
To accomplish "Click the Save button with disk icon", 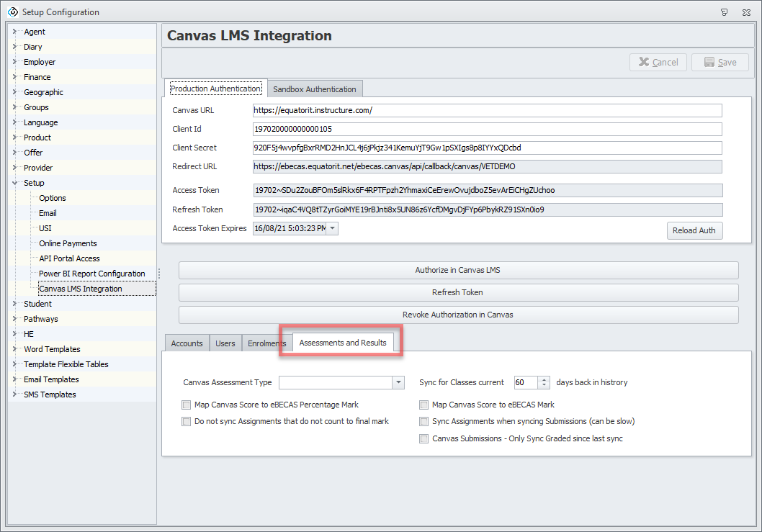I will point(720,63).
